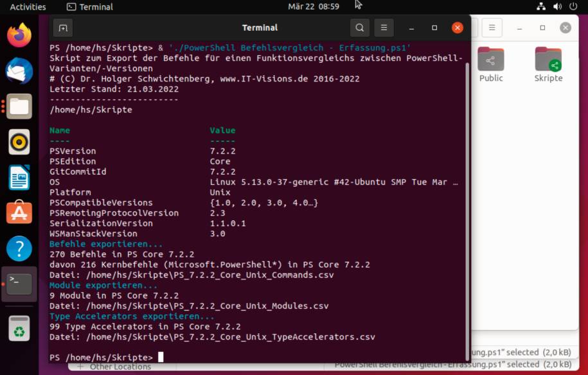Open the Terminal app menu in top bar
Image resolution: width=588 pixels, height=375 pixels.
(x=89, y=7)
